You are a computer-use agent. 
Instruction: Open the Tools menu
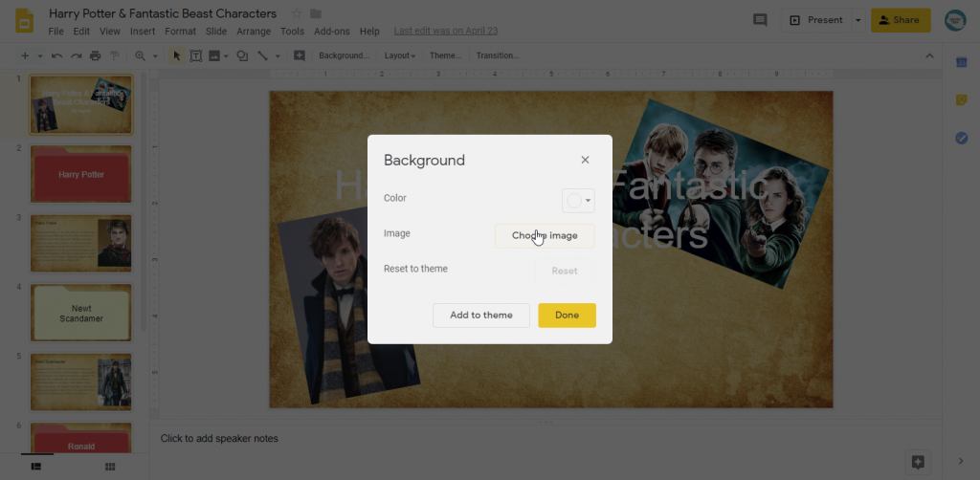point(293,32)
